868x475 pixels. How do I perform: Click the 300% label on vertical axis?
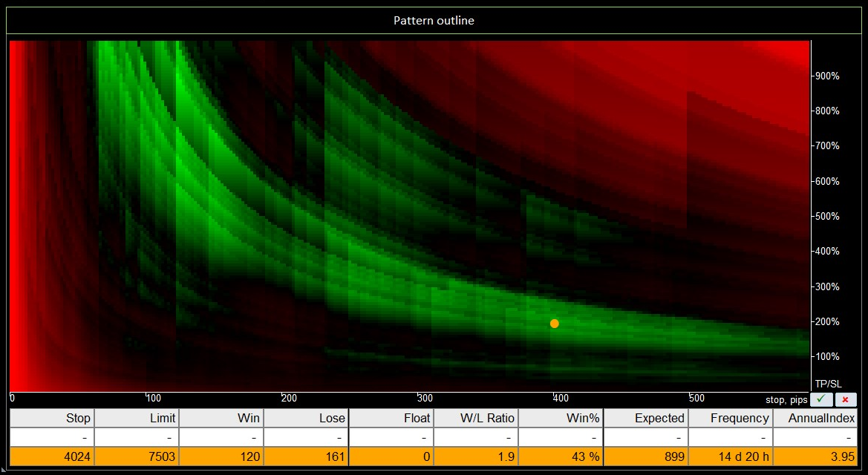(827, 286)
